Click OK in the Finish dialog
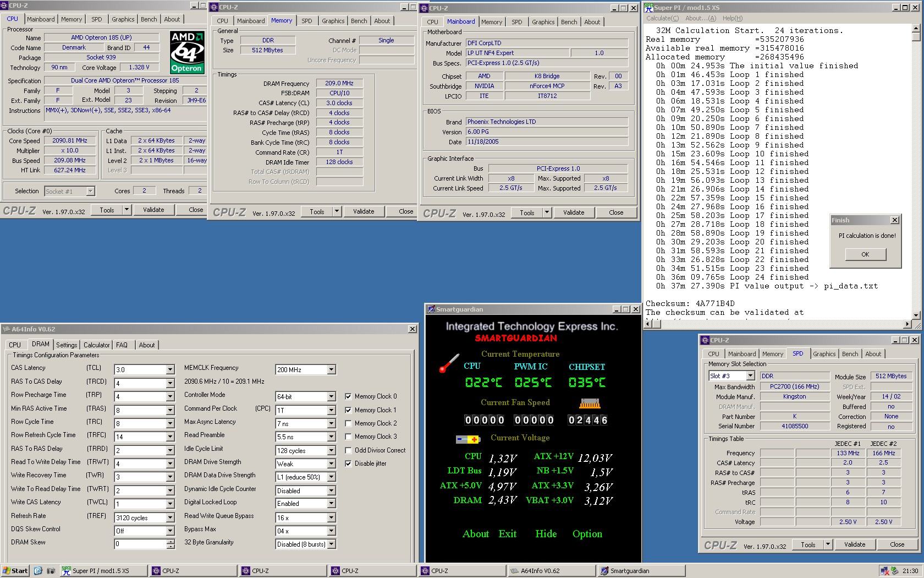 [x=865, y=254]
